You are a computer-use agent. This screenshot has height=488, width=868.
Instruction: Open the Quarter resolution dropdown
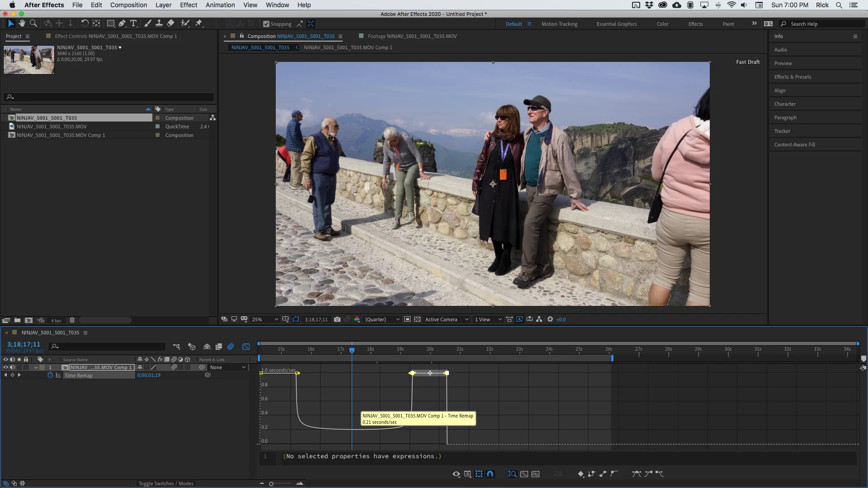pyautogui.click(x=382, y=319)
